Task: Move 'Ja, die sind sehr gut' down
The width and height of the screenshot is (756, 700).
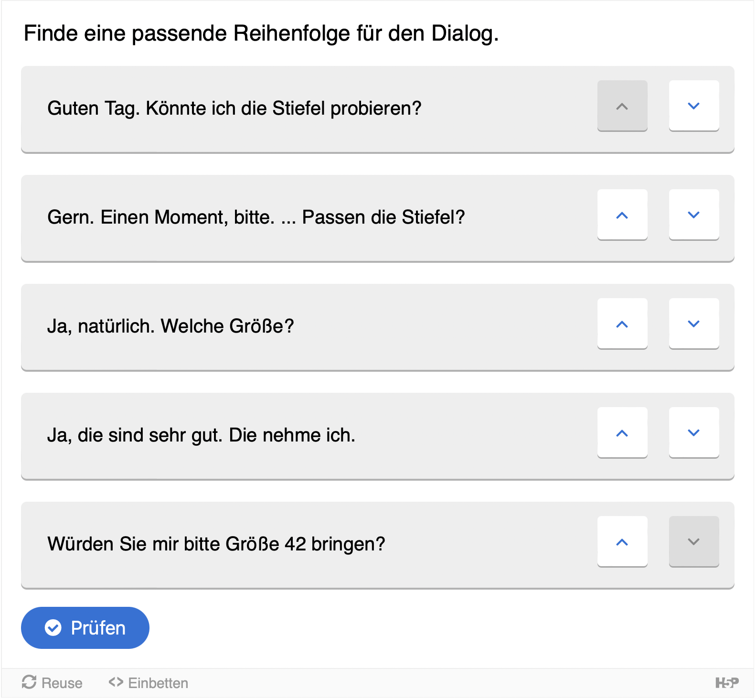Action: [693, 433]
